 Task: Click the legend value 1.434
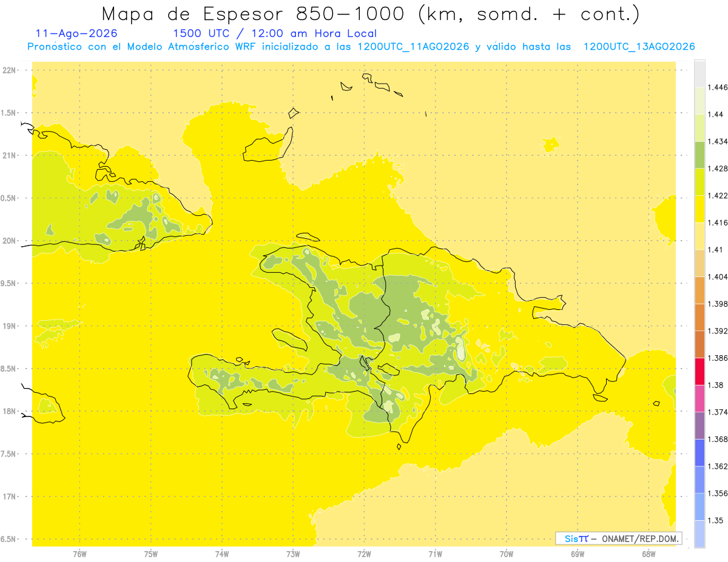(x=718, y=141)
